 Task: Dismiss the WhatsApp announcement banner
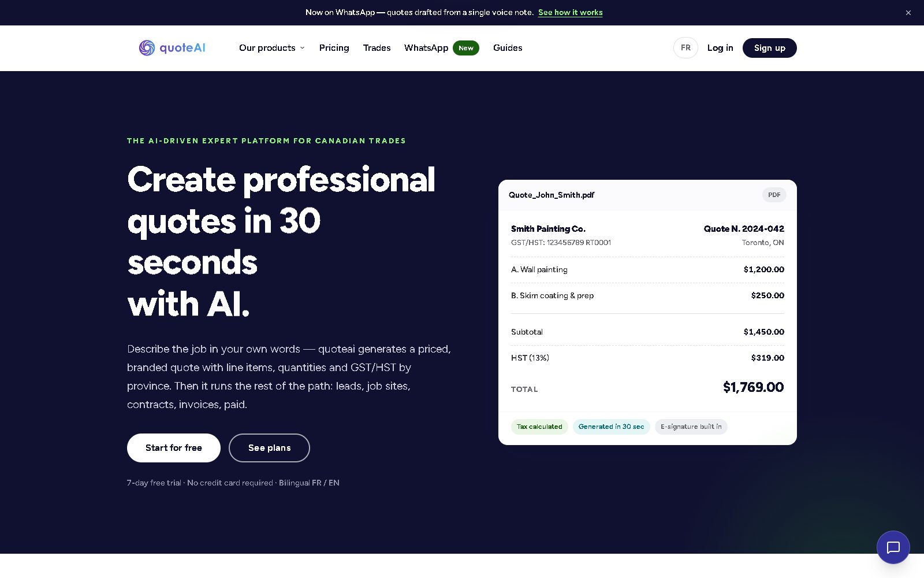tap(908, 13)
